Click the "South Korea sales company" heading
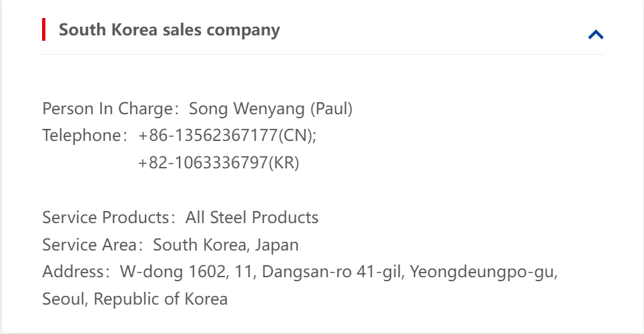This screenshot has height=334, width=644. (170, 30)
